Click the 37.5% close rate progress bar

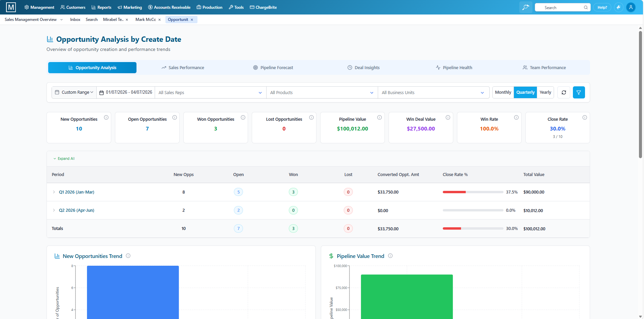(x=473, y=192)
